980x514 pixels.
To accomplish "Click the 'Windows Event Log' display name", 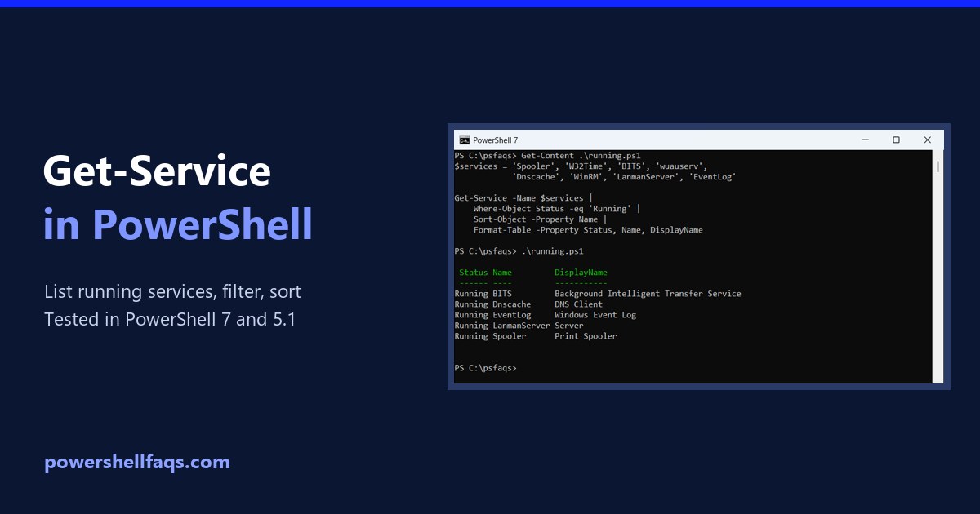I will (x=595, y=315).
